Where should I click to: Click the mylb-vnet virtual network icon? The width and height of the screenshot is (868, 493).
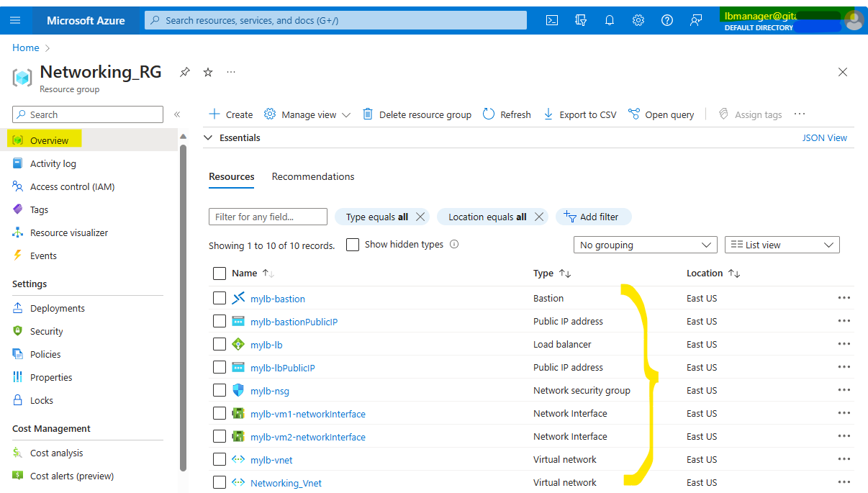[x=238, y=459]
